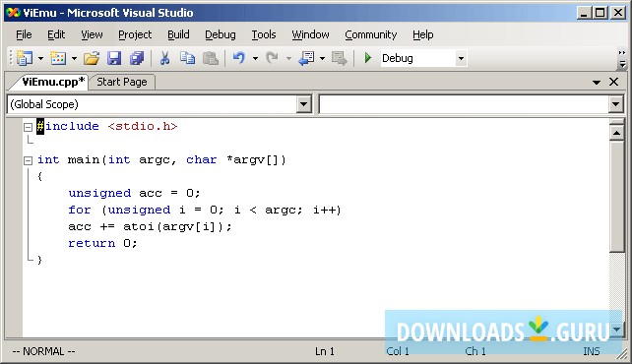Click the Redo toolbar icon

(x=273, y=58)
